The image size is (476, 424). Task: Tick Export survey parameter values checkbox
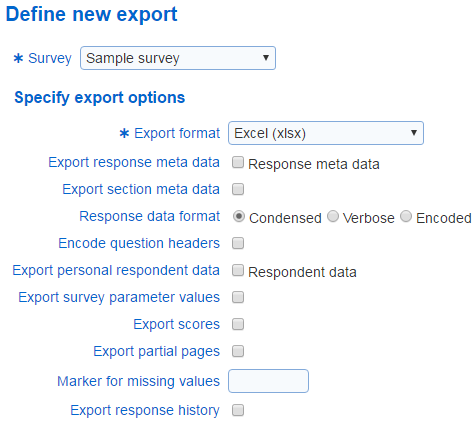click(238, 297)
